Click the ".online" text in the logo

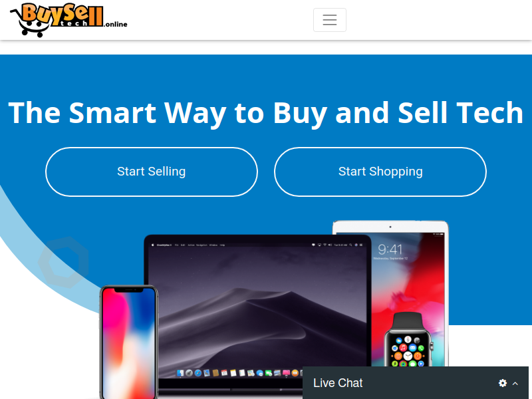pos(115,24)
